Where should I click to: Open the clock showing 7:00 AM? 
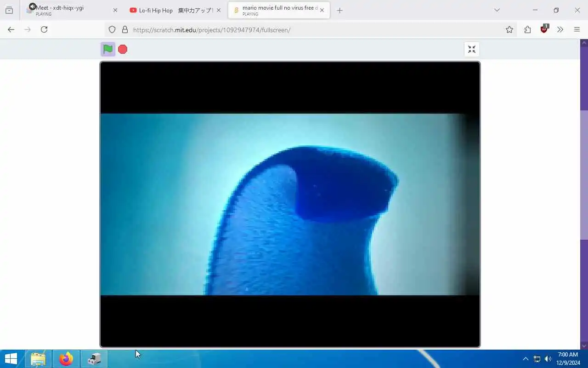pyautogui.click(x=568, y=359)
